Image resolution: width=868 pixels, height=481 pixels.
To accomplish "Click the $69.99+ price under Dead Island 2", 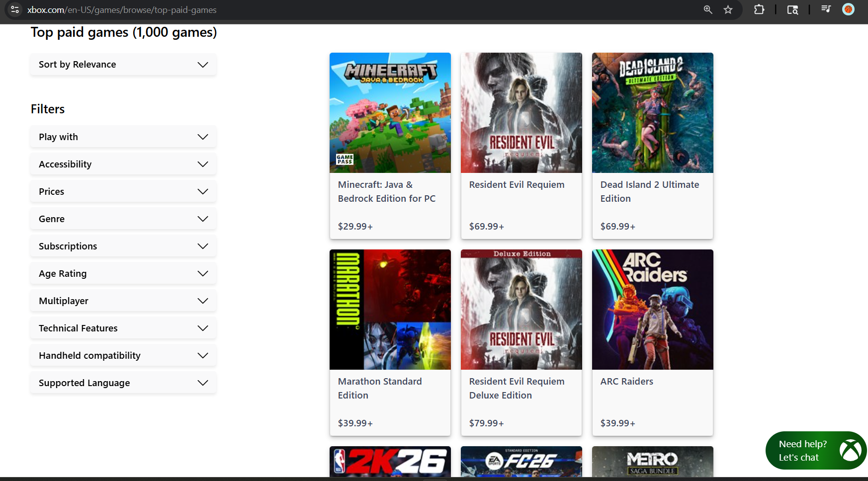I will click(x=618, y=227).
